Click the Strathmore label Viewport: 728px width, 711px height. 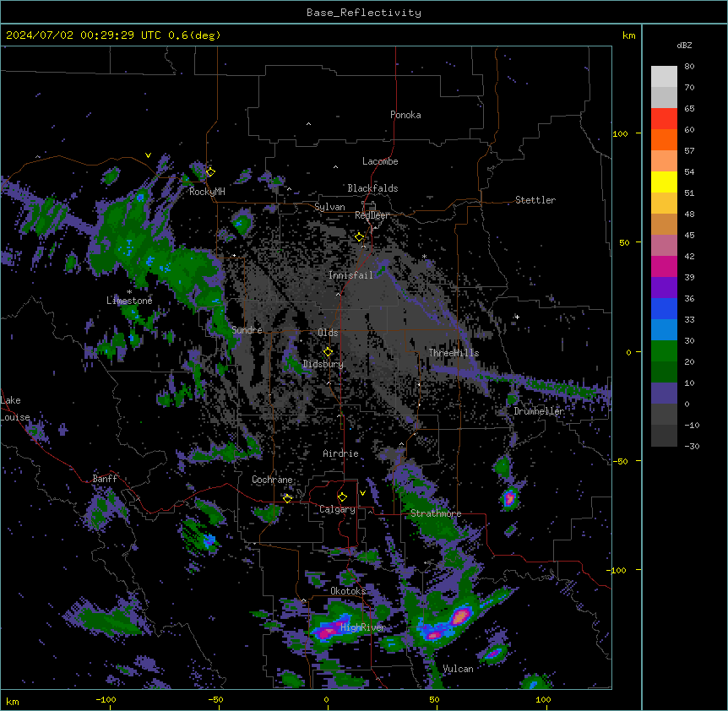pos(436,513)
